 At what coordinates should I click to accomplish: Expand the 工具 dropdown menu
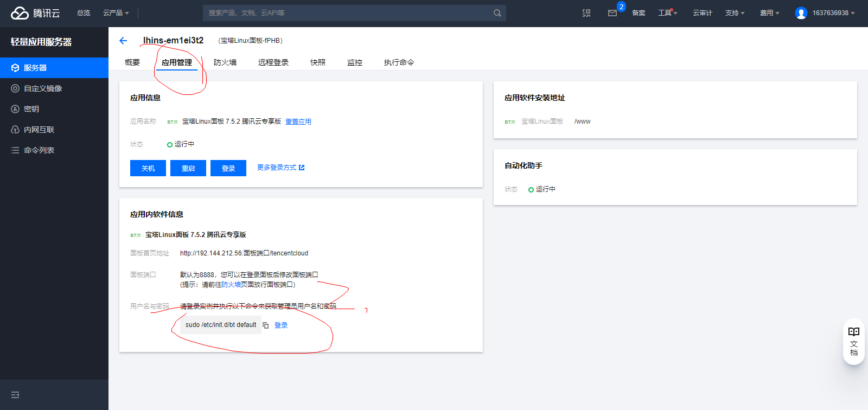click(668, 13)
